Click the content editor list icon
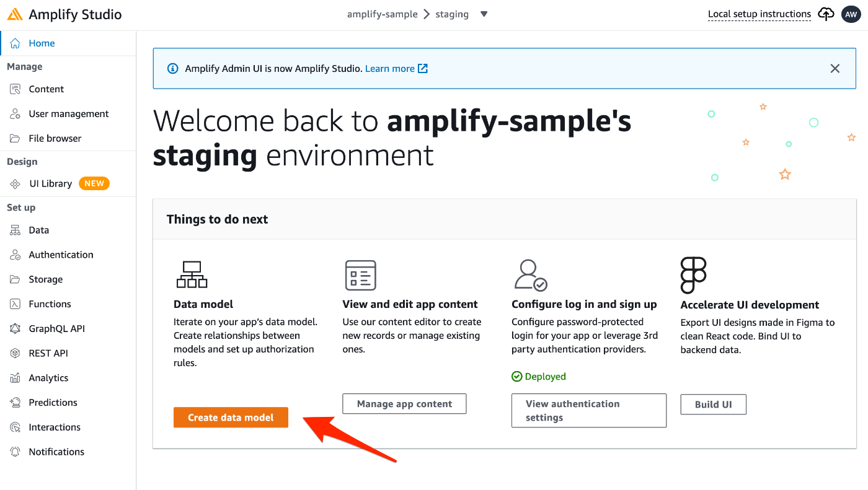 pyautogui.click(x=361, y=275)
